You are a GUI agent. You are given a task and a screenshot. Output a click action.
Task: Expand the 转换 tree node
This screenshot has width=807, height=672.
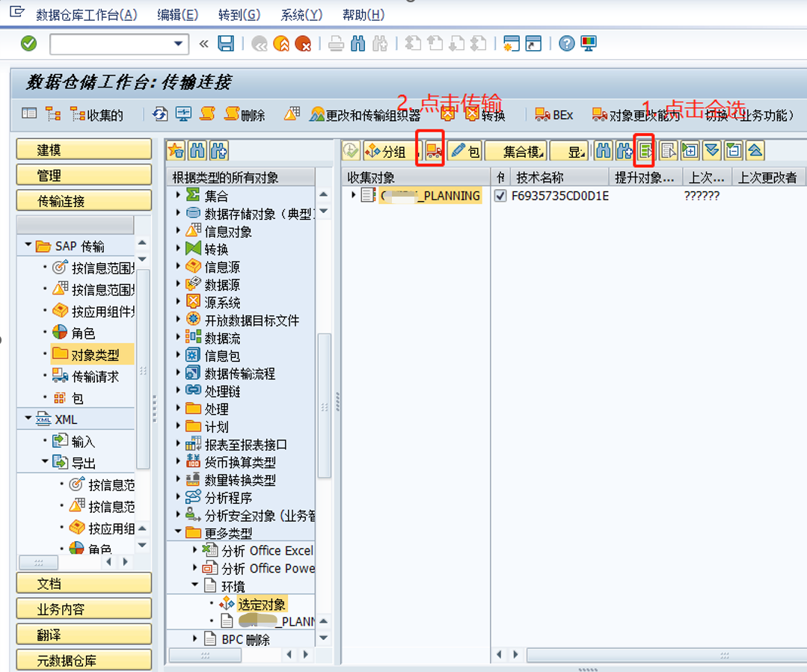tap(178, 248)
